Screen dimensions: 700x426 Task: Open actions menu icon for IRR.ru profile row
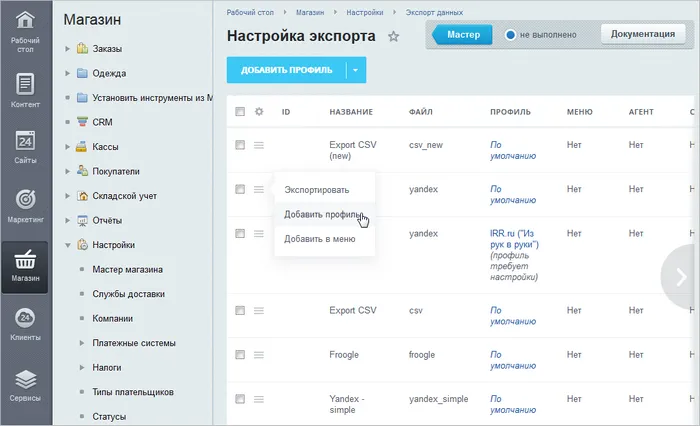(x=259, y=234)
